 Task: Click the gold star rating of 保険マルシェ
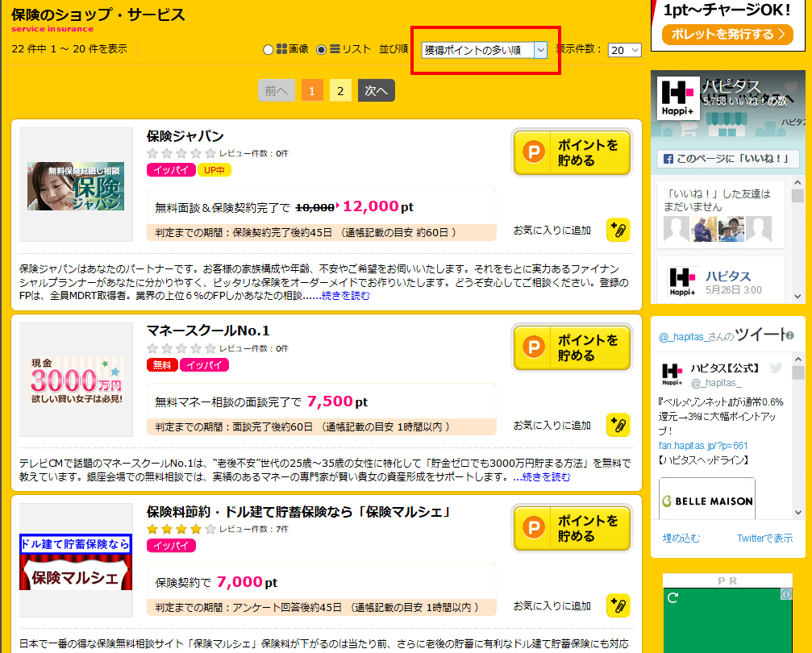point(181,529)
